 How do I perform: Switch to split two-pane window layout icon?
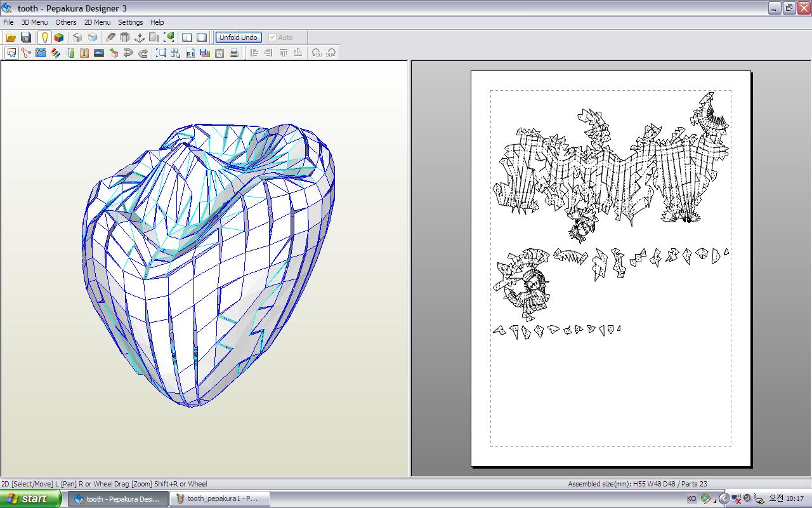pyautogui.click(x=187, y=37)
